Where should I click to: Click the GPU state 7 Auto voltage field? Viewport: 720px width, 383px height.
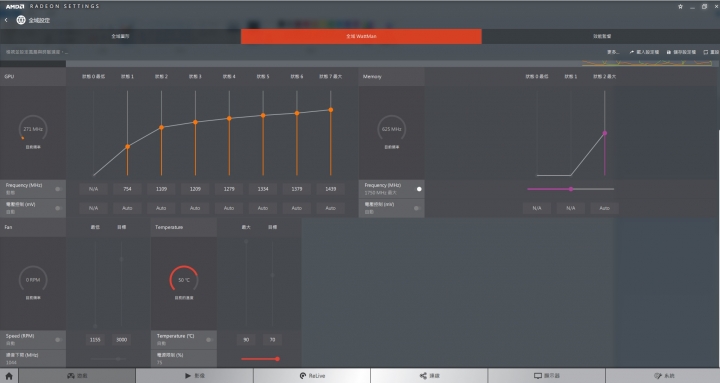point(331,208)
